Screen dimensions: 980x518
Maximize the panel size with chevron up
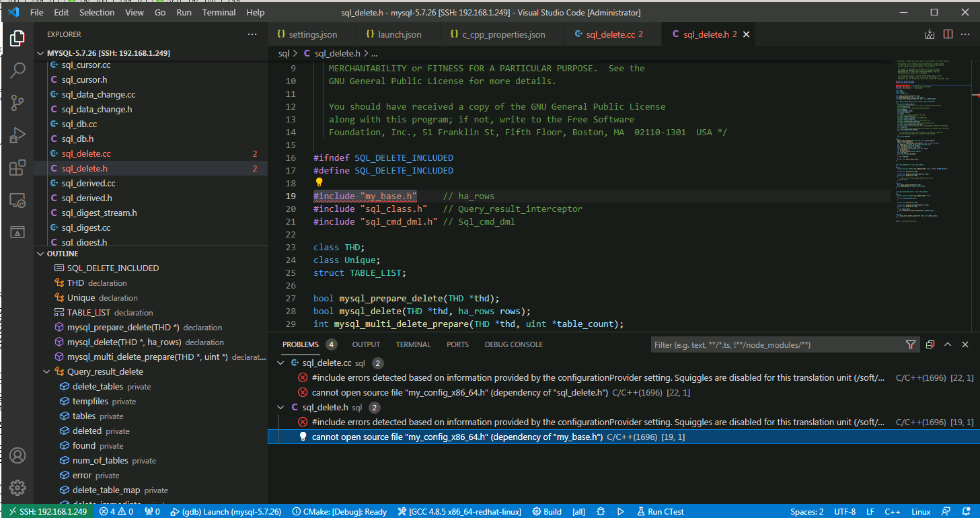(x=948, y=344)
